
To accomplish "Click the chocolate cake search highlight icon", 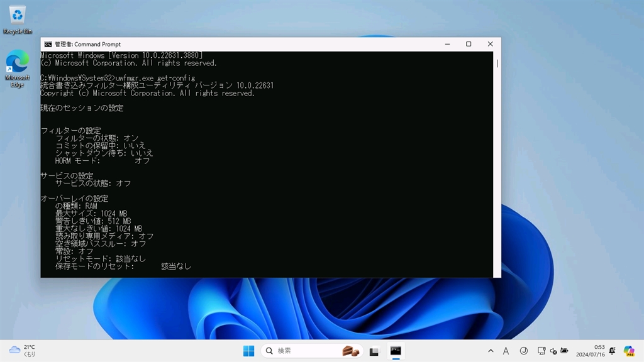I will 350,351.
